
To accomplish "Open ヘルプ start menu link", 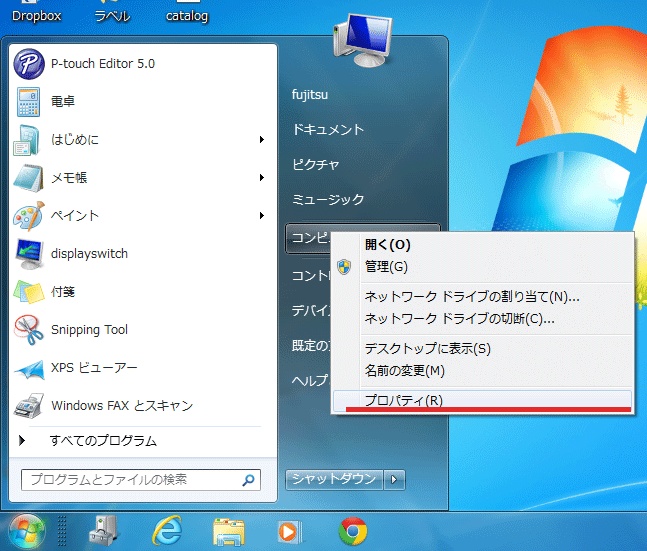I will tap(310, 380).
